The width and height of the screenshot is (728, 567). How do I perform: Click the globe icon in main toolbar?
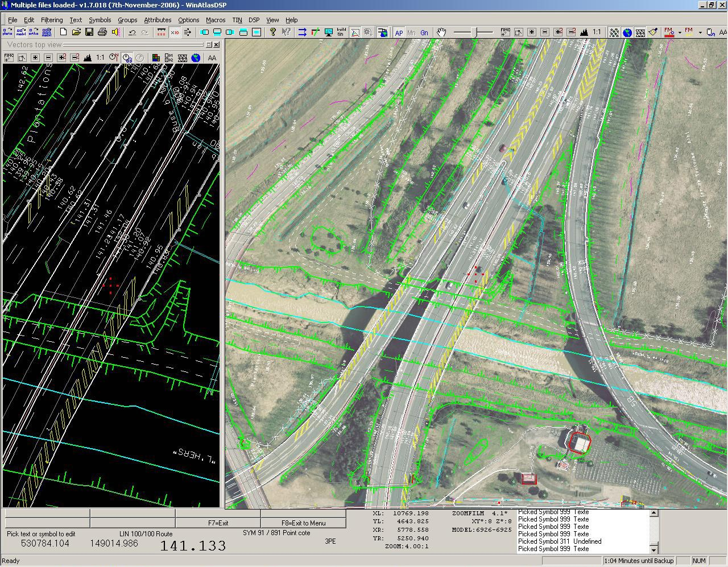pos(627,32)
